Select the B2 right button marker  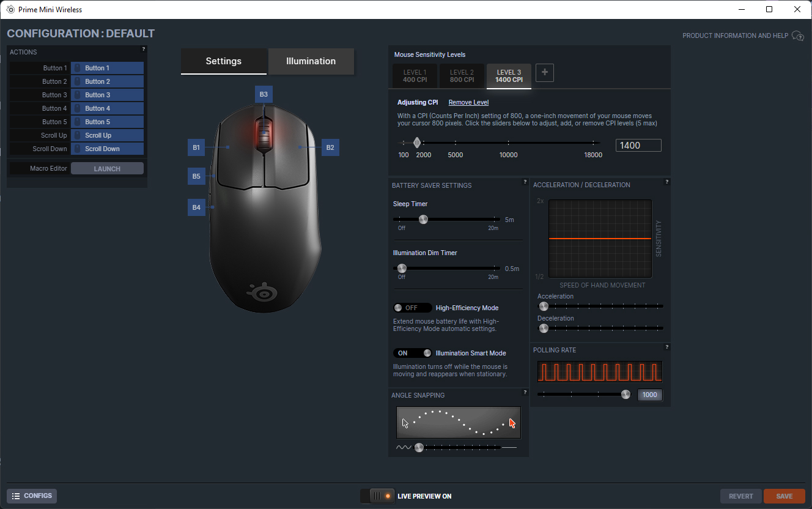[x=330, y=147]
